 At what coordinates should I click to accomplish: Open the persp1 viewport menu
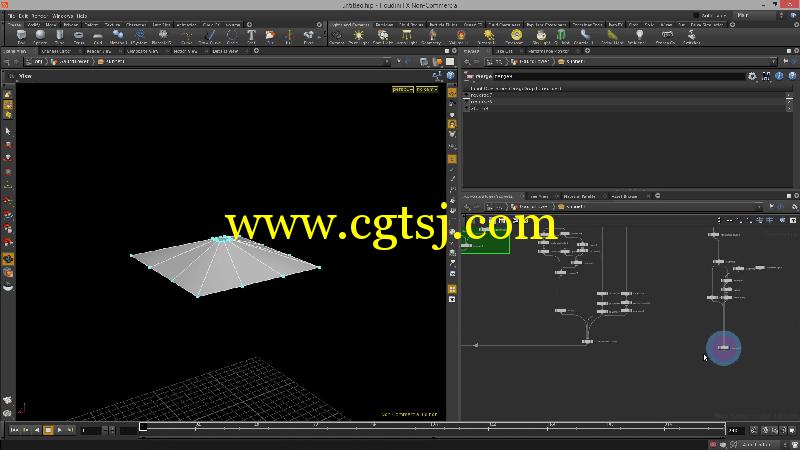tap(403, 89)
